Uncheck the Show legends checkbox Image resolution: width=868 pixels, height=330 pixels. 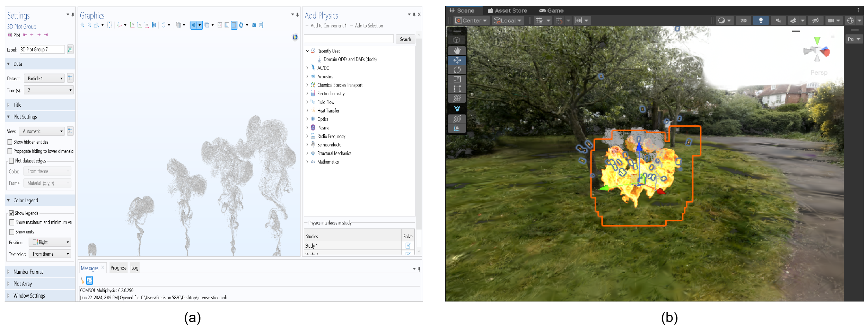click(x=12, y=213)
